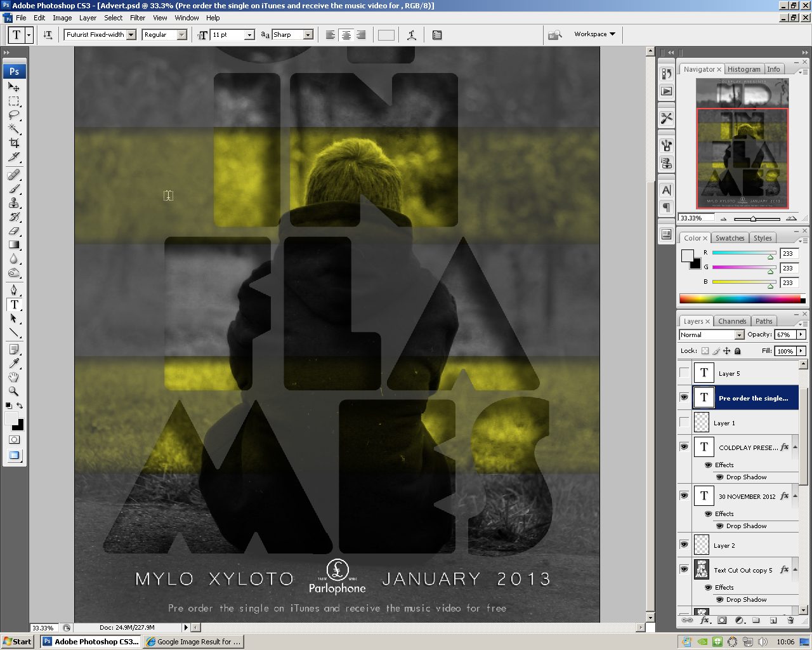Viewport: 812px width, 650px height.
Task: Left align the text
Action: coord(331,35)
